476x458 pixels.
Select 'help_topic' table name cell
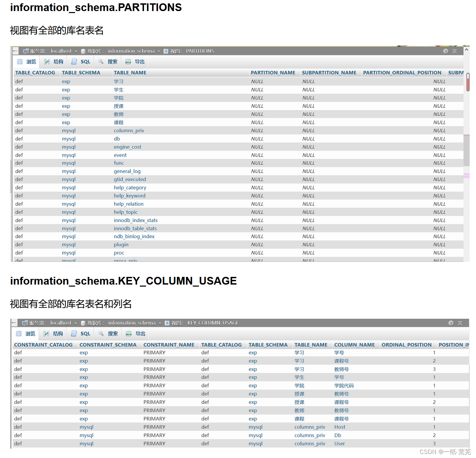(126, 212)
